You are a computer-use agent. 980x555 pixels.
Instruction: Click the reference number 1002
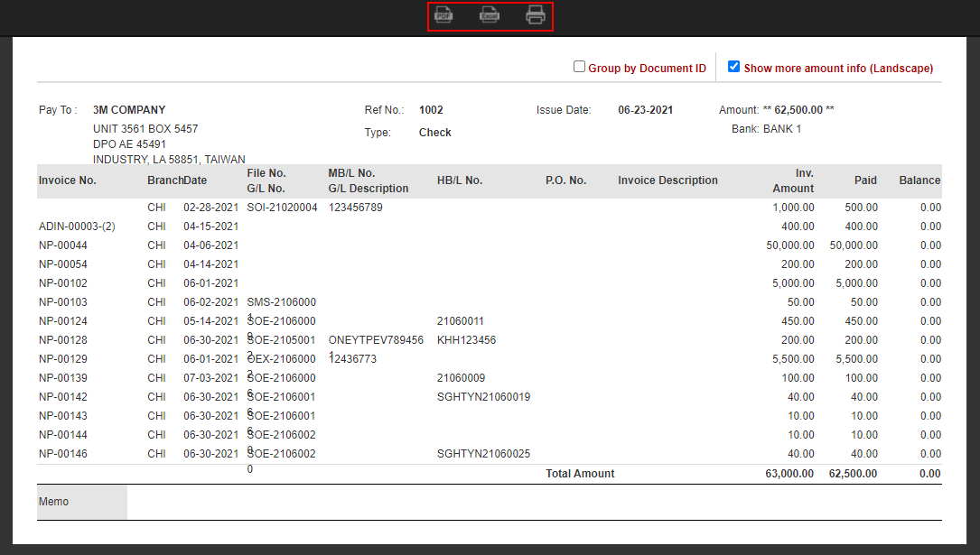point(431,110)
